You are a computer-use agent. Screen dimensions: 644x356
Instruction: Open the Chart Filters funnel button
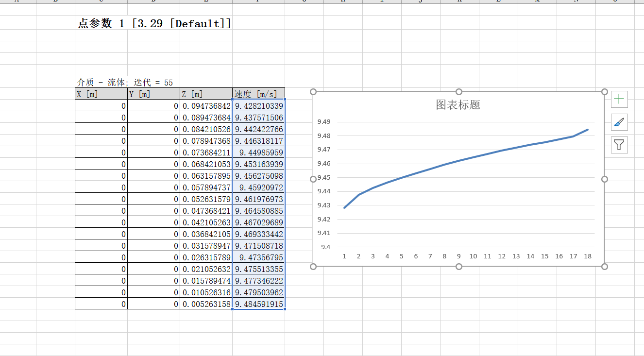click(x=619, y=145)
